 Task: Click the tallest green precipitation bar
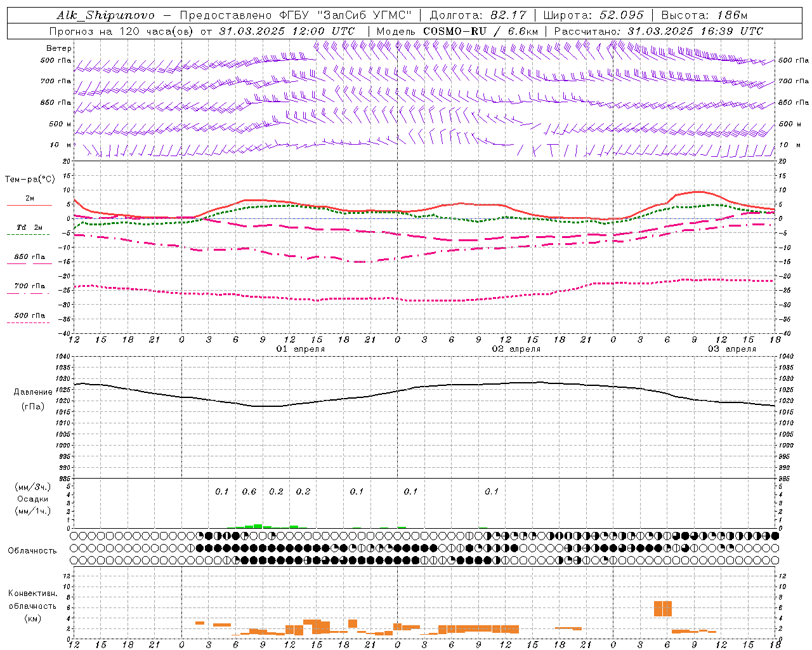tap(258, 526)
